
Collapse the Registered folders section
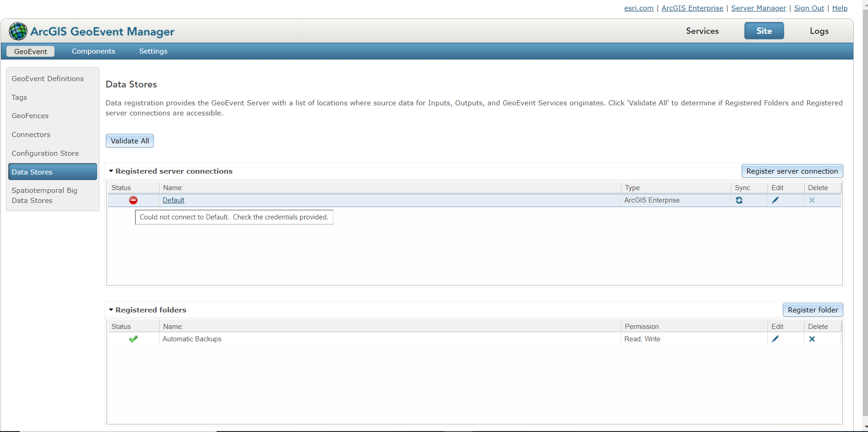pos(111,310)
